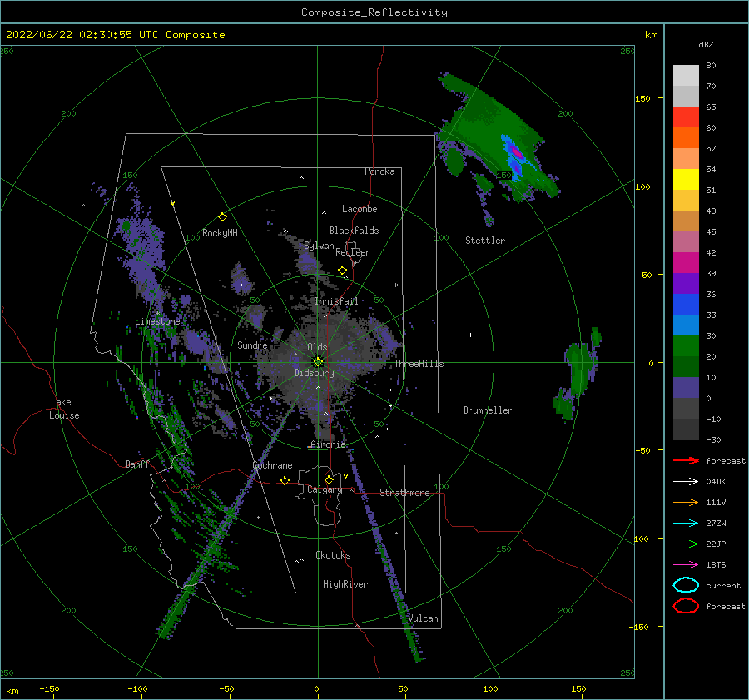The height and width of the screenshot is (700, 749).
Task: Click the Sundre town label
Action: click(x=252, y=345)
